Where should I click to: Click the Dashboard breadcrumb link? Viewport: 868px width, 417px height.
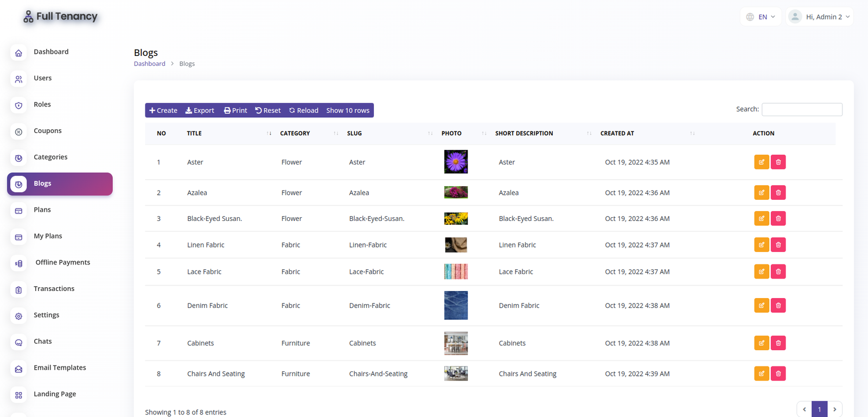click(x=150, y=64)
